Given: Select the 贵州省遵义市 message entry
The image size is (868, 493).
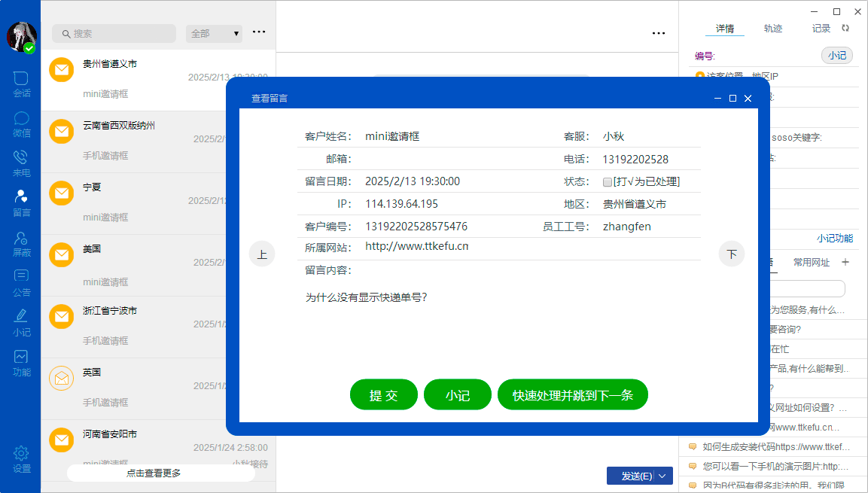Looking at the screenshot, I should (x=158, y=81).
